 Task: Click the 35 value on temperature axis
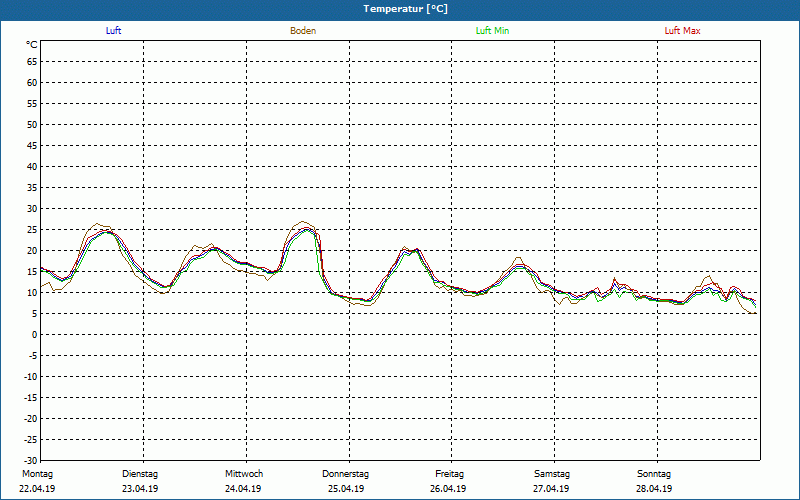tap(32, 188)
